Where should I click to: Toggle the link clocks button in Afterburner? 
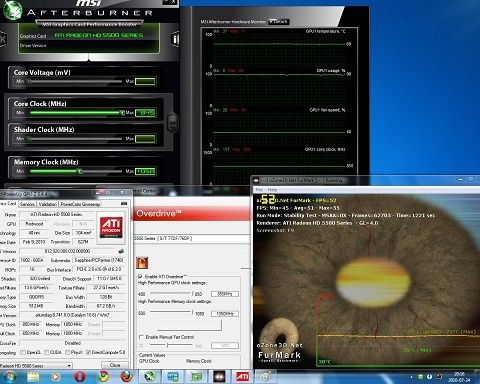coord(173,123)
